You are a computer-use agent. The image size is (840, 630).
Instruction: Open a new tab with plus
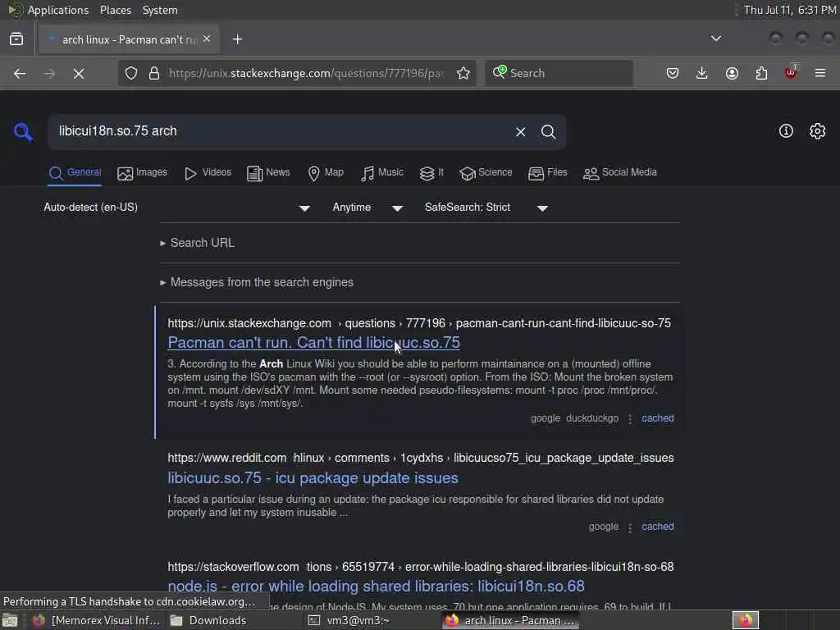(x=237, y=39)
